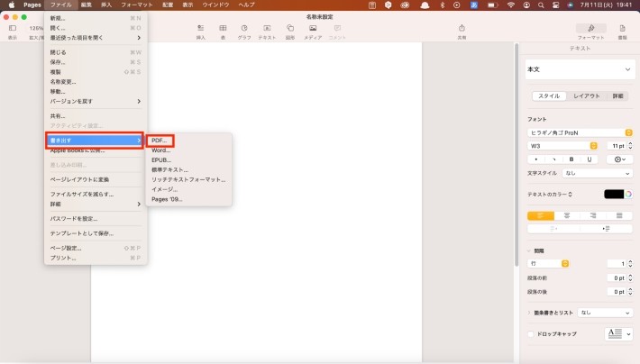
Task: Click the Share (共有) toolbar icon
Action: [462, 28]
